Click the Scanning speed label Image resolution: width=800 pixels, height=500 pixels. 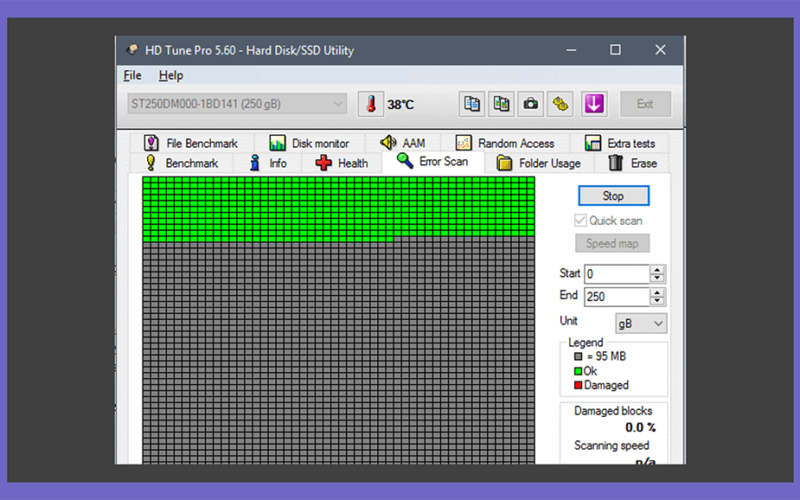click(x=612, y=445)
